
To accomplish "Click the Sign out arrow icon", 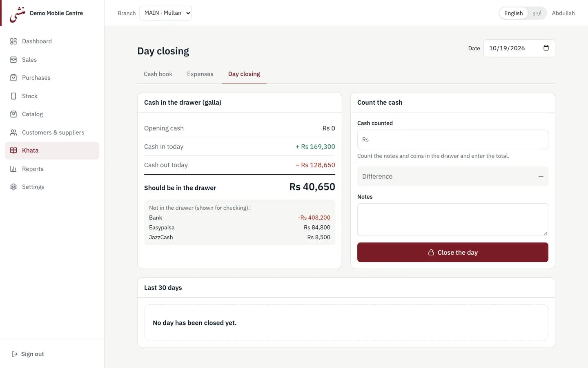I will pos(15,354).
